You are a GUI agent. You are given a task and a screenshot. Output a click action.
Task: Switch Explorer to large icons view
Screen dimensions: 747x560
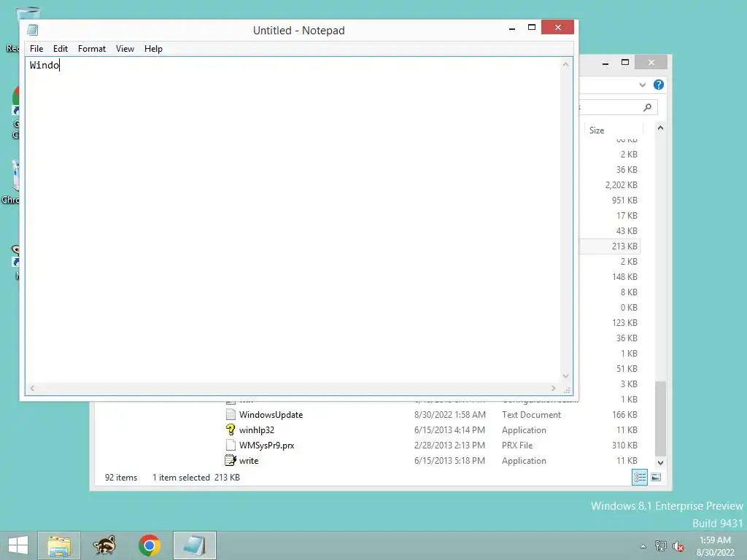(656, 477)
